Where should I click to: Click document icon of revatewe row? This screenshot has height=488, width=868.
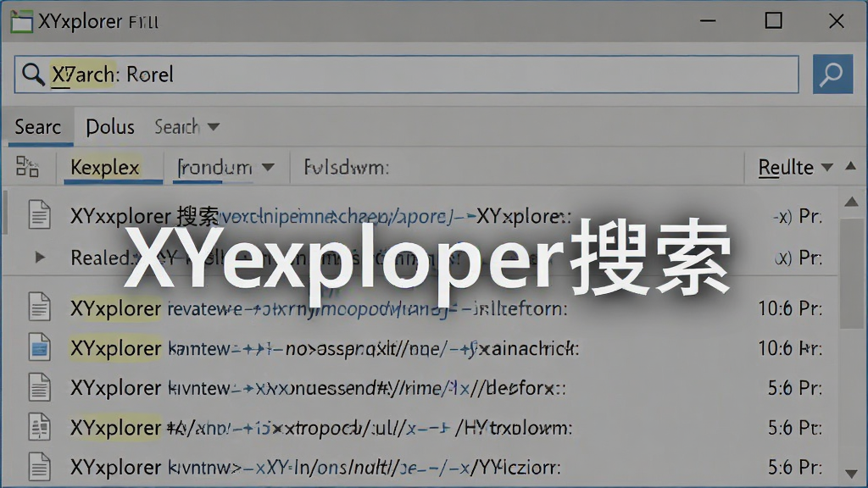[x=39, y=307]
